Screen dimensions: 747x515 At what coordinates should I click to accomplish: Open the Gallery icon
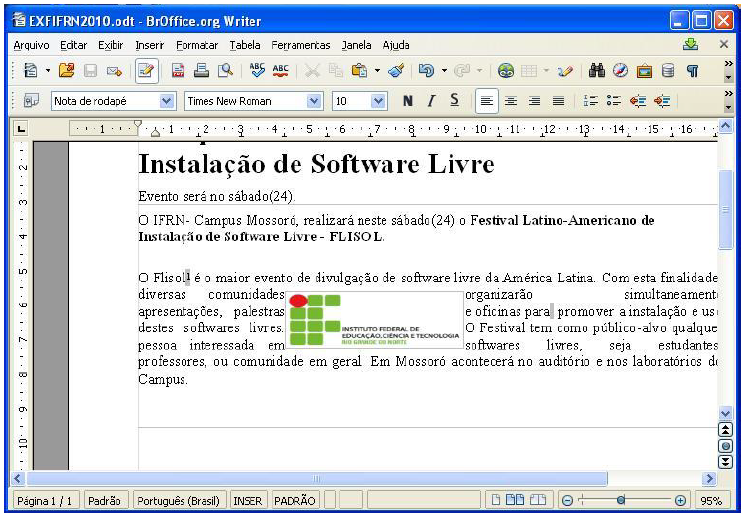click(x=644, y=71)
